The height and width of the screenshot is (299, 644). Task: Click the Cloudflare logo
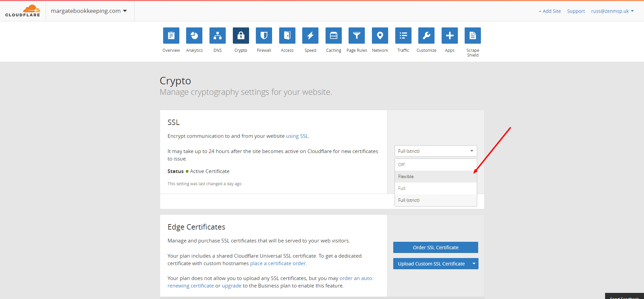click(x=23, y=11)
